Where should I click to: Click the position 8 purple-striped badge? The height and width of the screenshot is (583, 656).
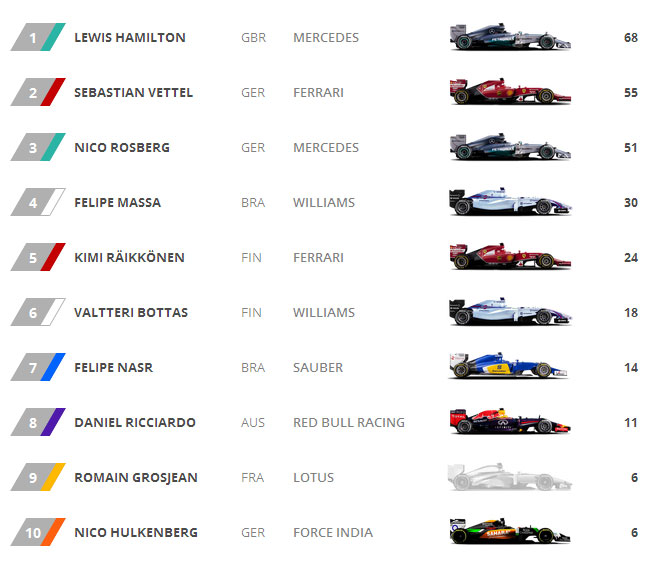click(38, 422)
